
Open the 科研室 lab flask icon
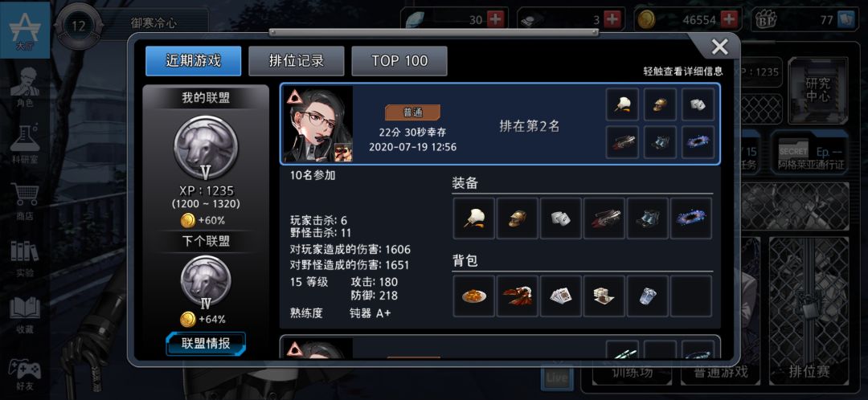point(25,145)
